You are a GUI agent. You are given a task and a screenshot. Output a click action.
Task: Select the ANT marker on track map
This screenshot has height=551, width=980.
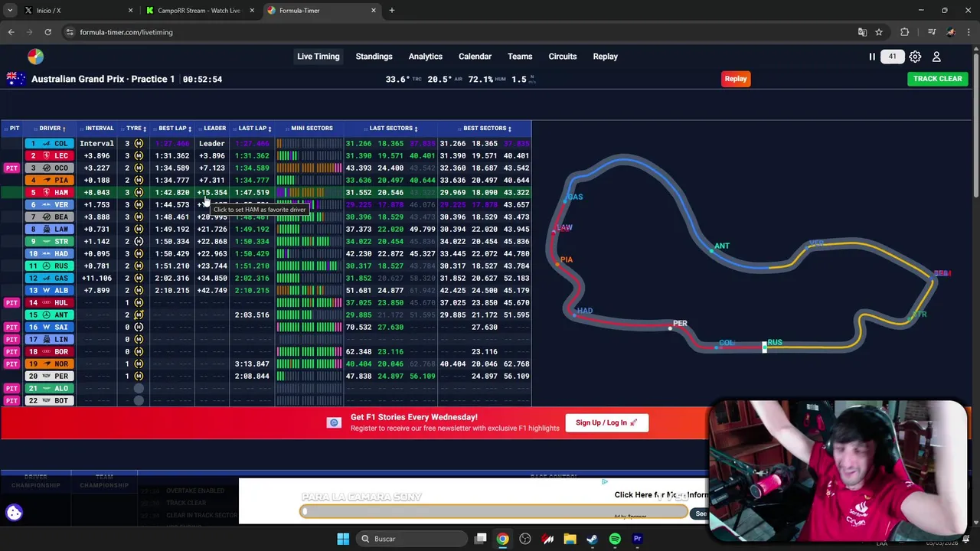coord(721,246)
